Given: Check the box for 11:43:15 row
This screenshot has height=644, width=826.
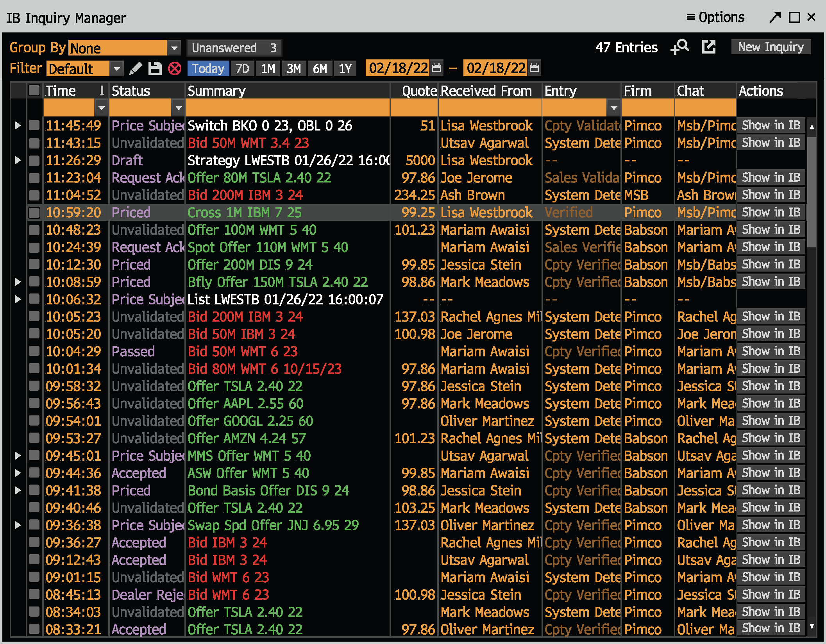Looking at the screenshot, I should (x=34, y=143).
